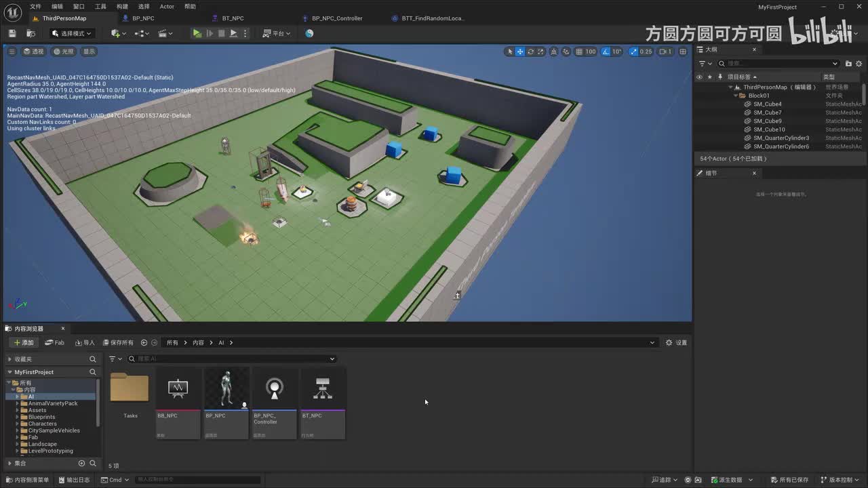The width and height of the screenshot is (868, 488).
Task: Click the green Play button in toolbar
Action: [x=197, y=33]
